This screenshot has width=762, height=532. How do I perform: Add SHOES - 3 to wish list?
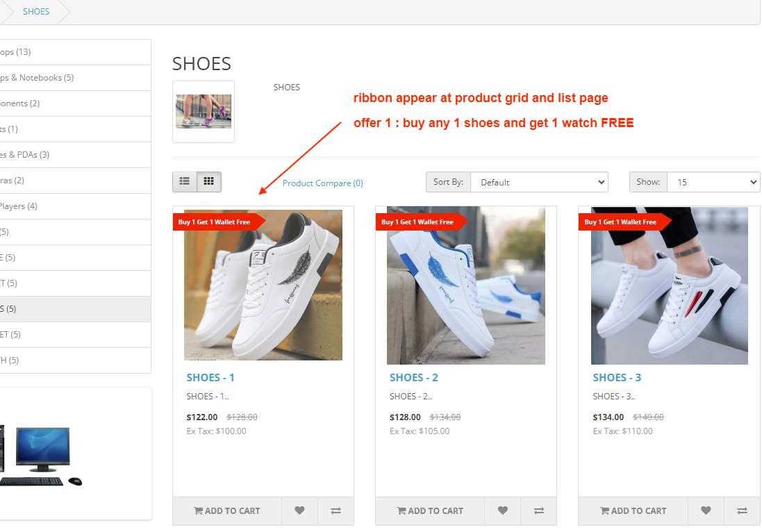click(x=706, y=510)
